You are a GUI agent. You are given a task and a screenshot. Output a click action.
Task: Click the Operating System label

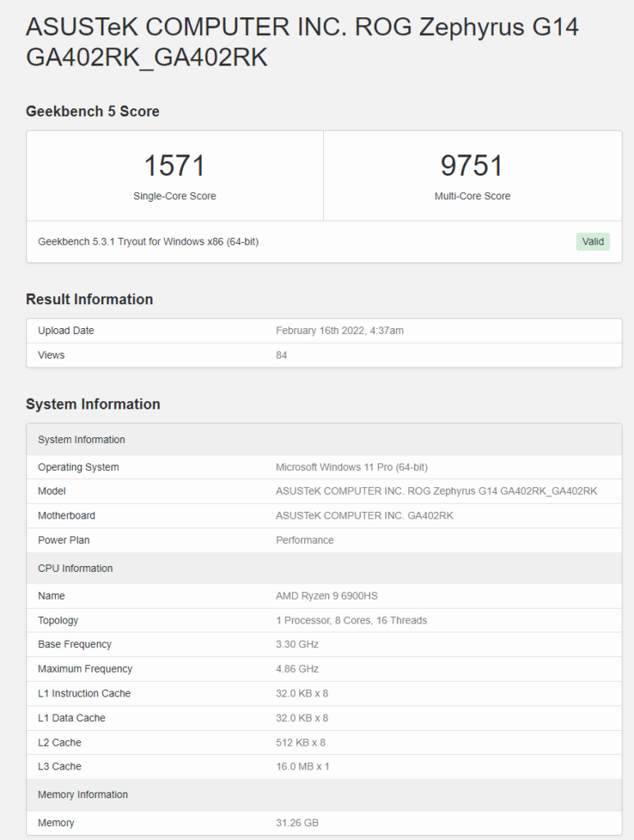click(x=78, y=467)
